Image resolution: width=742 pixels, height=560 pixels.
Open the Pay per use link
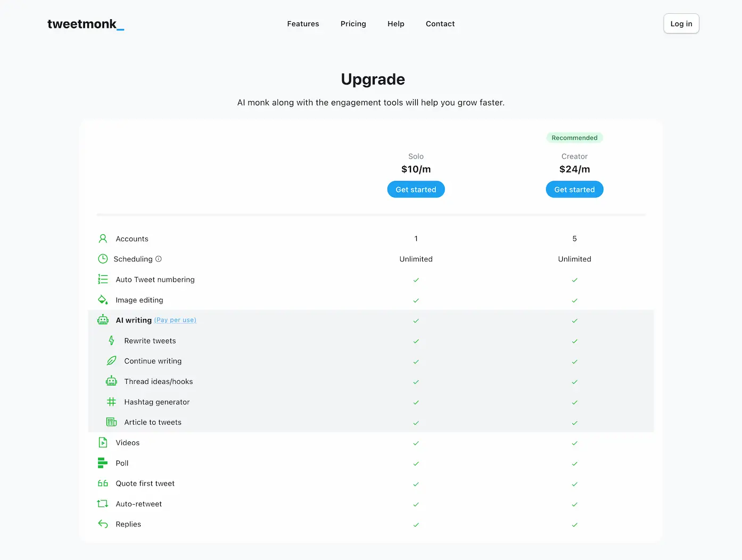pyautogui.click(x=175, y=320)
